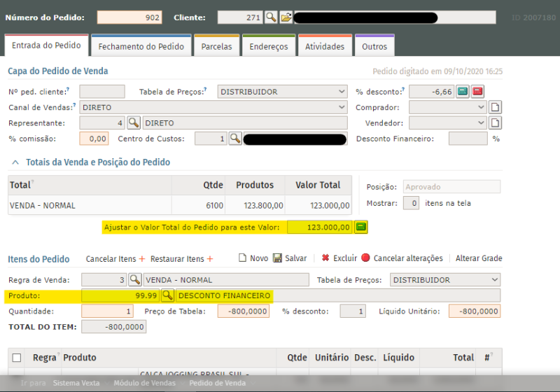Click green apply icon for adjusted total
Screen dimensions: 560x392
[361, 227]
